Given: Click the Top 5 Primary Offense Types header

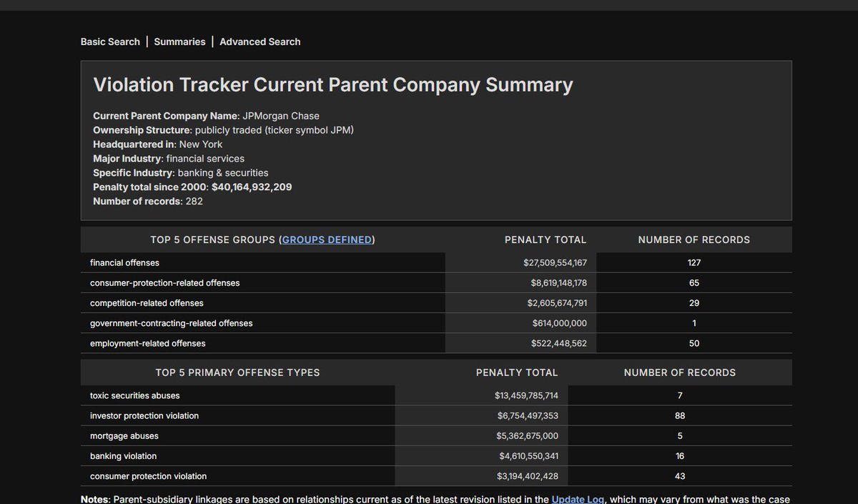Looking at the screenshot, I should pyautogui.click(x=237, y=372).
